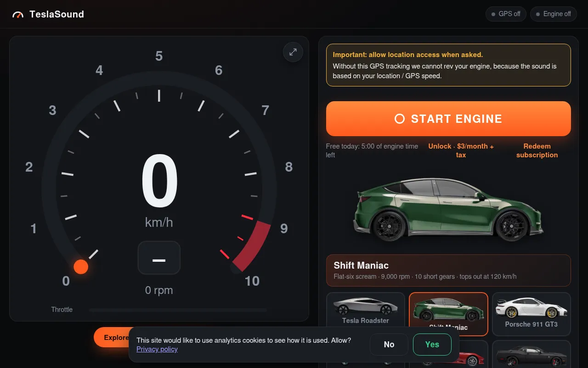Click the gauge number 5

click(159, 56)
